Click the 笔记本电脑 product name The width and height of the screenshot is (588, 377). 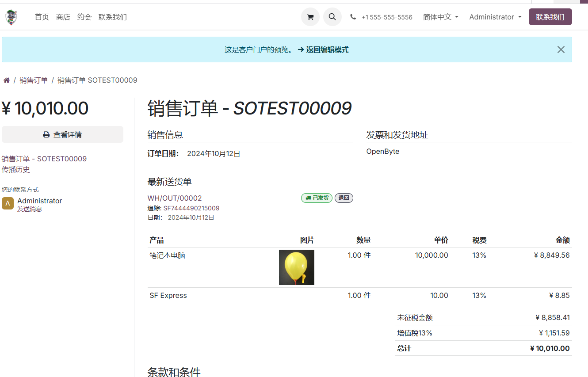pos(167,255)
